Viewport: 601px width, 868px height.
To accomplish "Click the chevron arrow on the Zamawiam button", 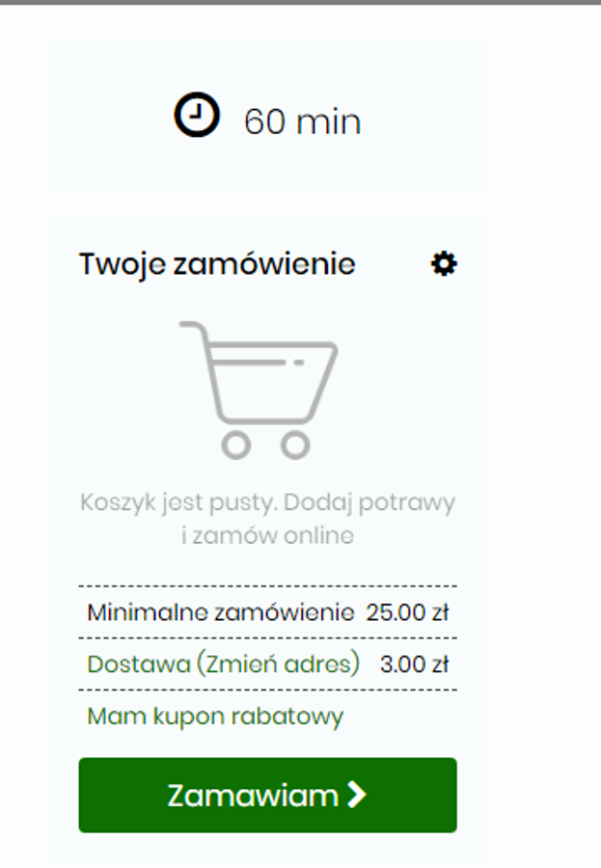I will [357, 795].
